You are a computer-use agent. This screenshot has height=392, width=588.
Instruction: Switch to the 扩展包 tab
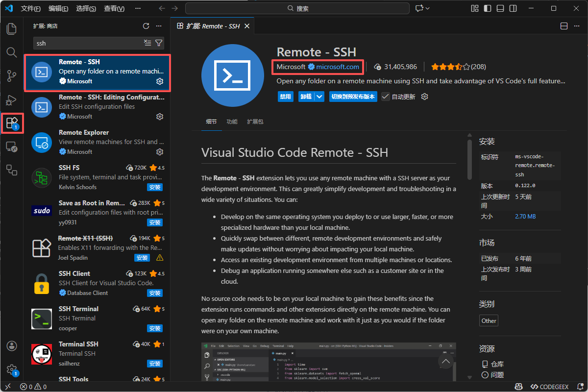pyautogui.click(x=255, y=122)
